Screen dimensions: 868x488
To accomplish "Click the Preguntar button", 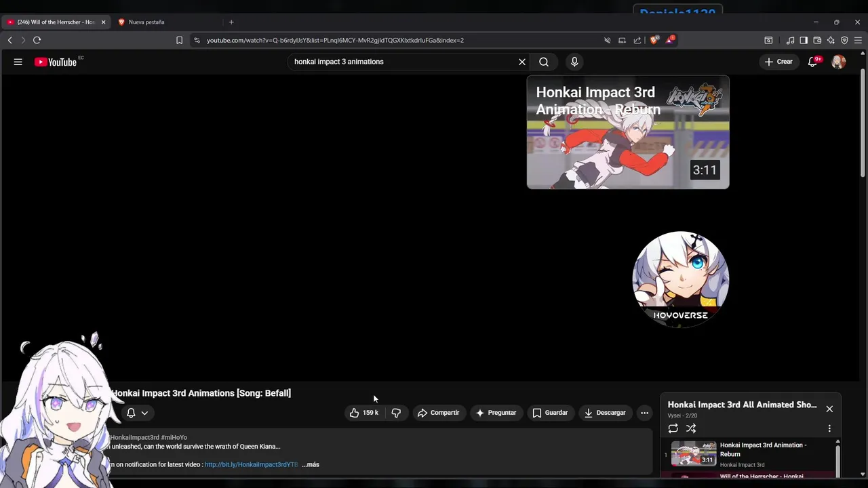I will (496, 413).
